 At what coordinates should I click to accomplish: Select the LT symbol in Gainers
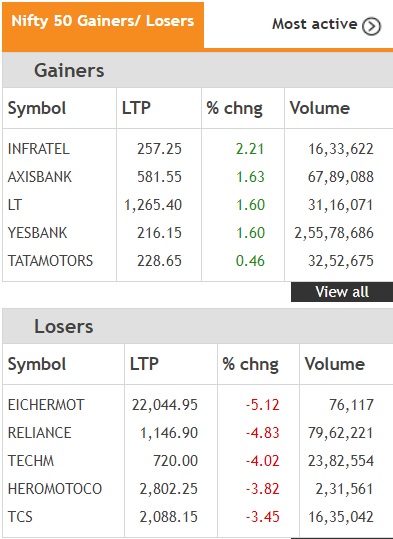tap(14, 205)
